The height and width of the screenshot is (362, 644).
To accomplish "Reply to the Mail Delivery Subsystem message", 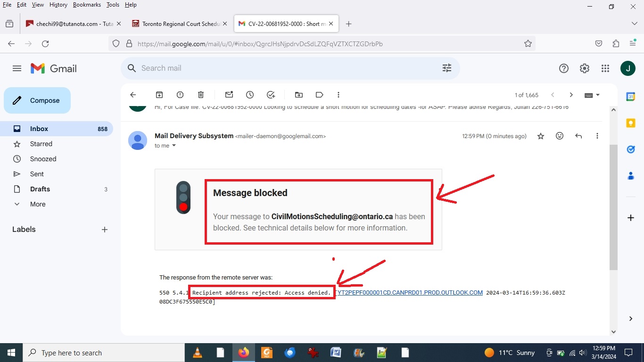I will [x=578, y=136].
